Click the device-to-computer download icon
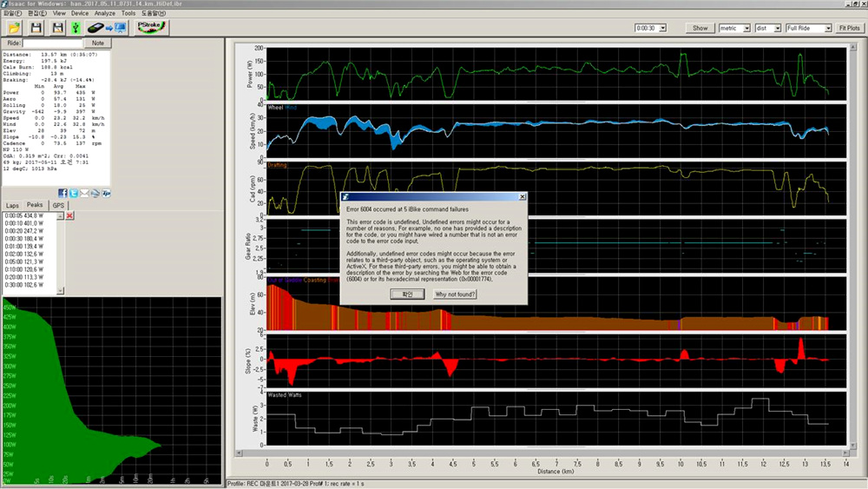Viewport: 868px width, 489px height. 108,28
